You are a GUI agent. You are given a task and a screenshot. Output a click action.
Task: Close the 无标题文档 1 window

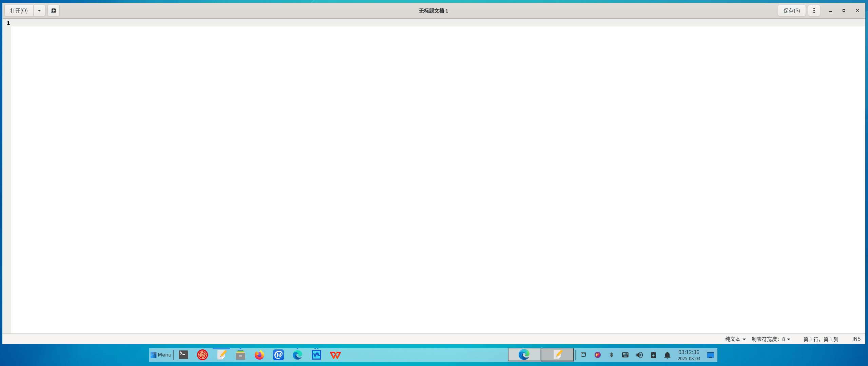(x=857, y=11)
